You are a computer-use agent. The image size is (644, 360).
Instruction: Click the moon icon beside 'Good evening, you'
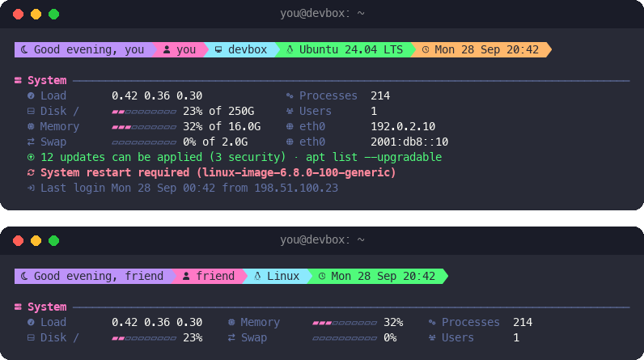24,49
